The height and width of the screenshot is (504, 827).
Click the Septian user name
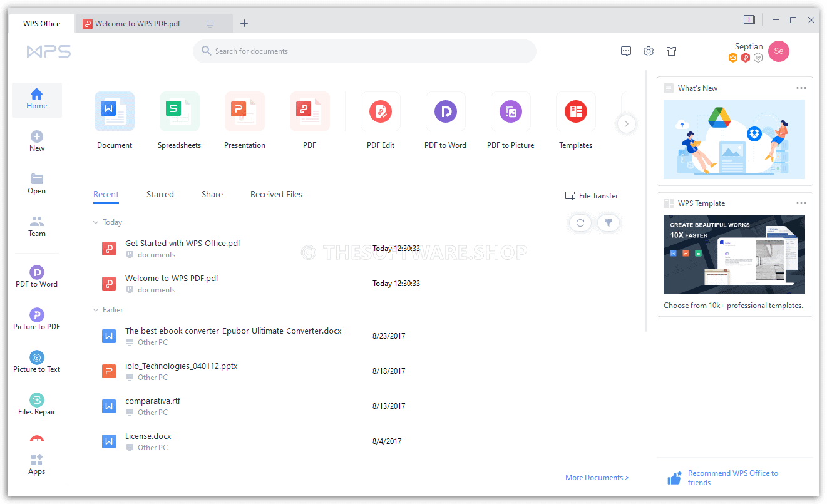tap(749, 46)
